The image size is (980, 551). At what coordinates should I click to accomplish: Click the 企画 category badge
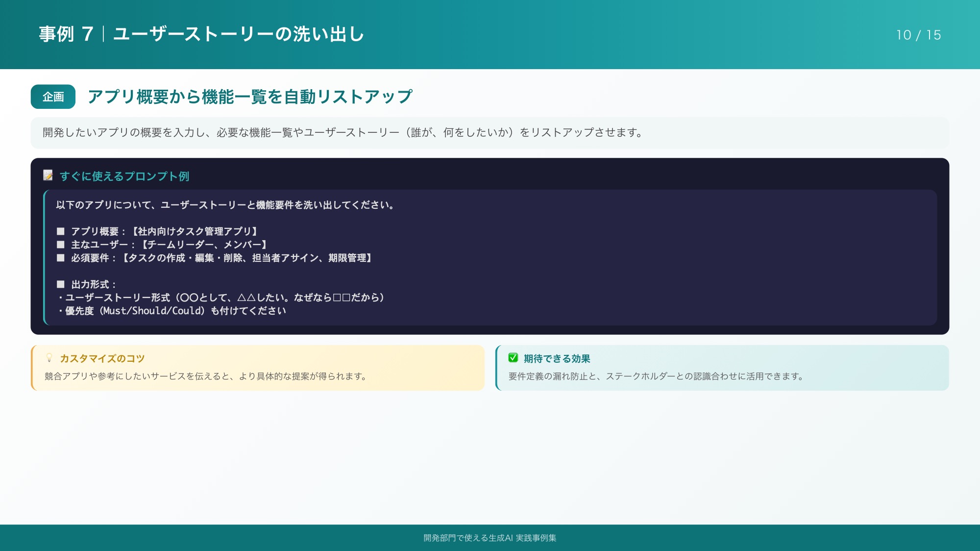(53, 97)
